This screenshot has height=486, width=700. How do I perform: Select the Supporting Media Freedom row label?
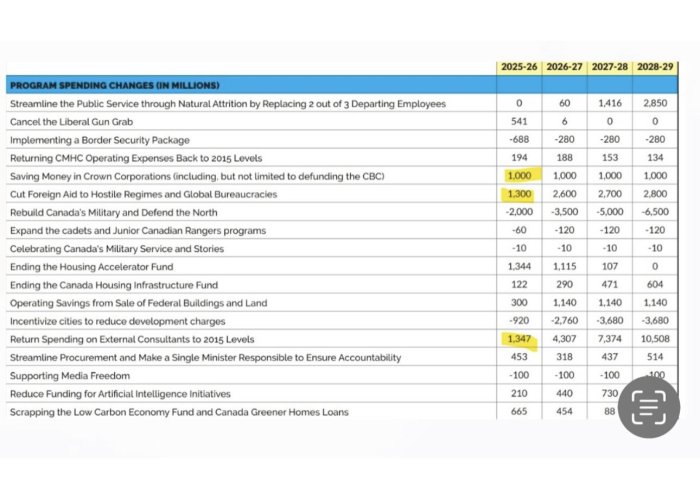(69, 375)
